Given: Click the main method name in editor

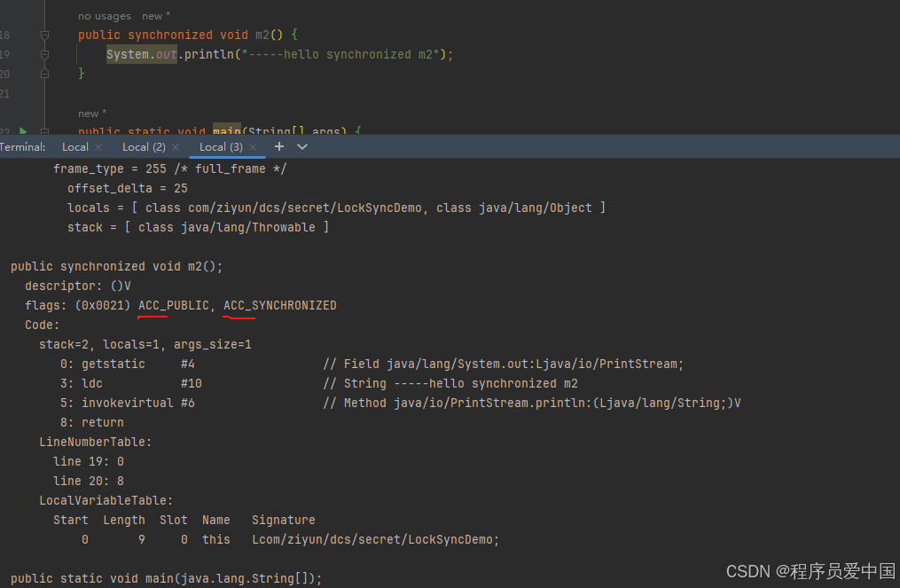Looking at the screenshot, I should pyautogui.click(x=227, y=130).
